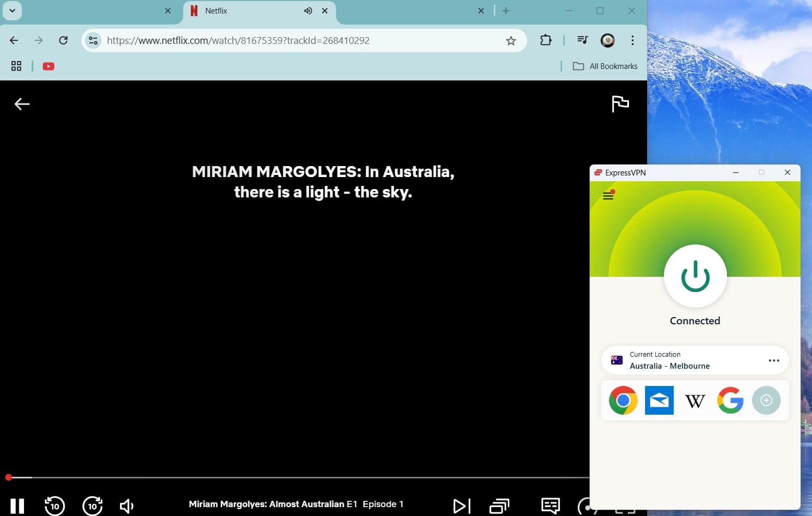Add a new shortcut in ExpressVPN
The image size is (812, 516).
click(766, 401)
